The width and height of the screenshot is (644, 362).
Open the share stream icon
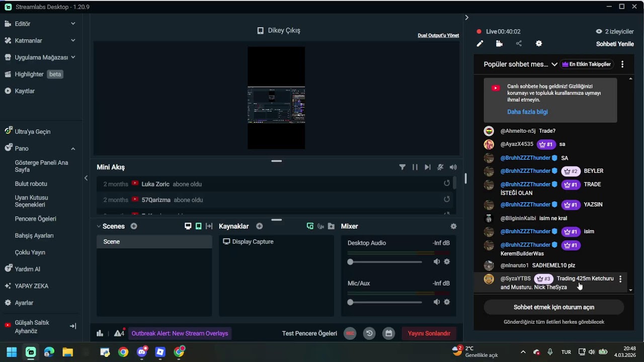tap(519, 44)
